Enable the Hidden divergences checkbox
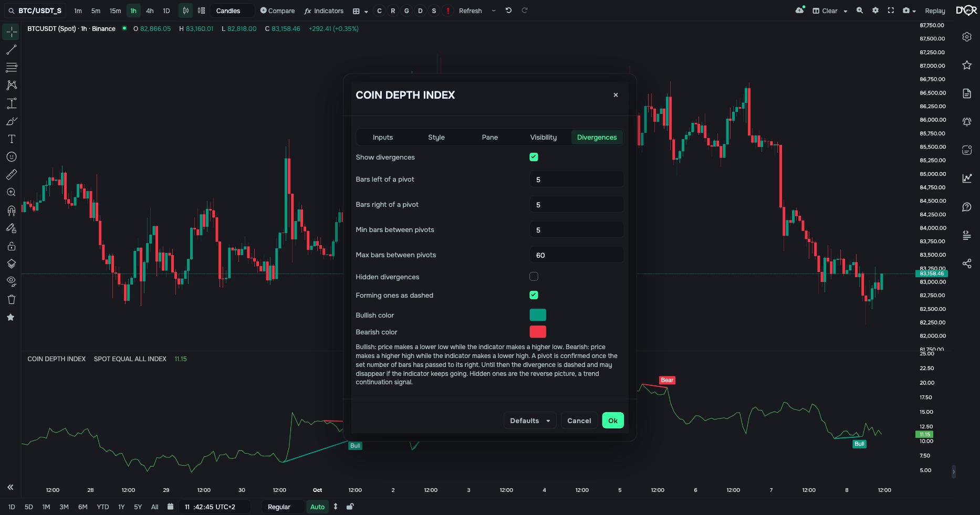 534,277
